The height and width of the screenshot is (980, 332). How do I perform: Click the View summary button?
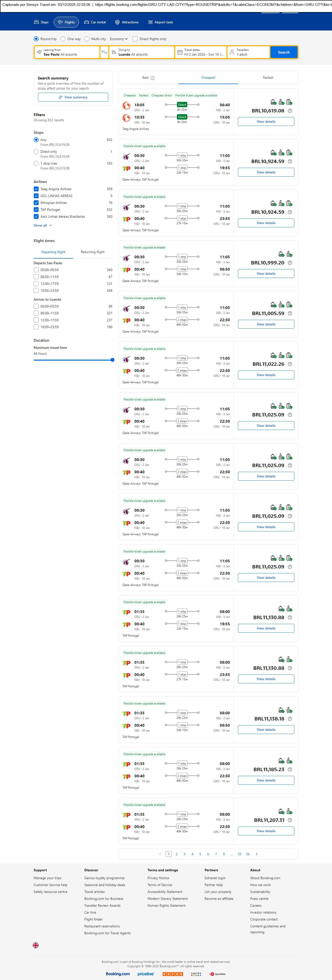(x=73, y=97)
